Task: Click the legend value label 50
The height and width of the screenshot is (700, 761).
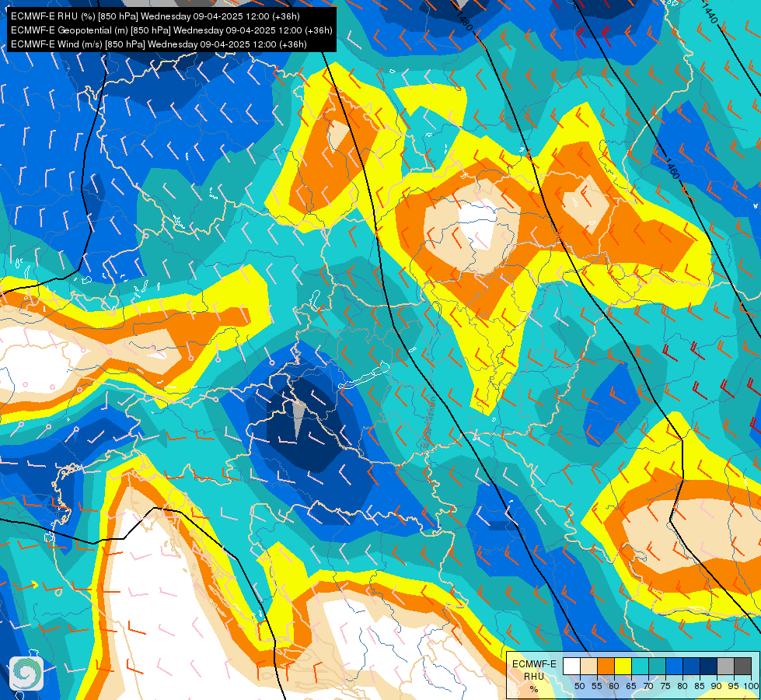Action: point(579,686)
